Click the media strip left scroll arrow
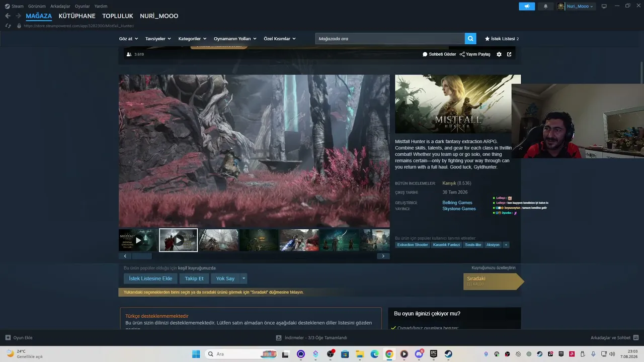 [x=125, y=256]
